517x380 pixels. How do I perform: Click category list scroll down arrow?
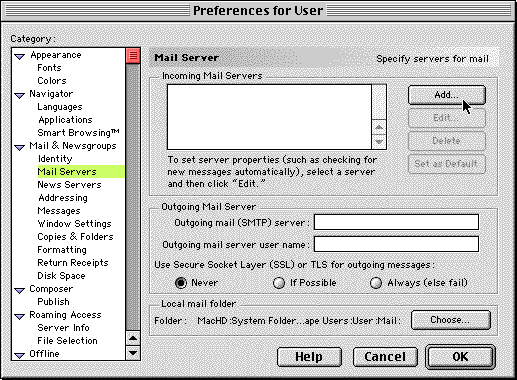coord(133,353)
